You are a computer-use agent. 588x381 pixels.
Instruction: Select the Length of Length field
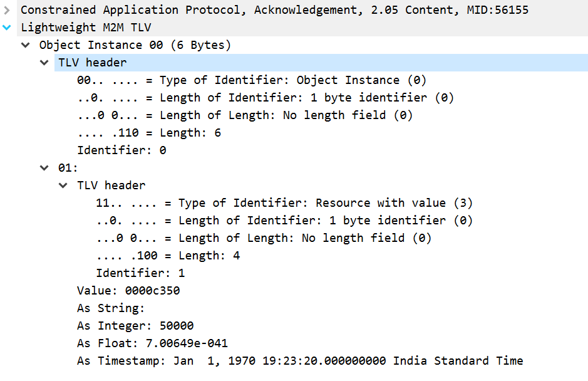[x=207, y=237]
